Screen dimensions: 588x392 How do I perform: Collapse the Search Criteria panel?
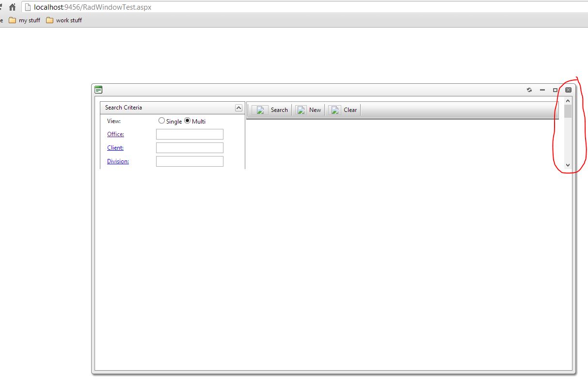[x=238, y=108]
